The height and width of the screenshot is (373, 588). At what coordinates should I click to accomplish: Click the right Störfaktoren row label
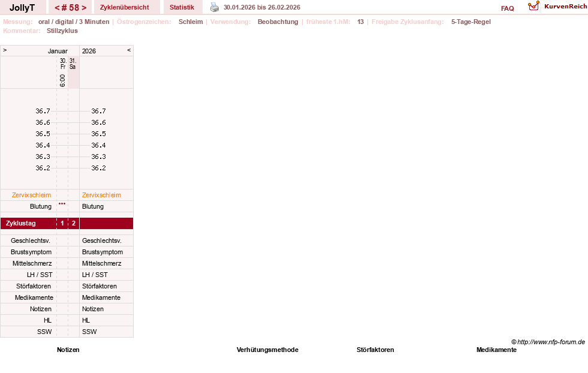pyautogui.click(x=99, y=286)
